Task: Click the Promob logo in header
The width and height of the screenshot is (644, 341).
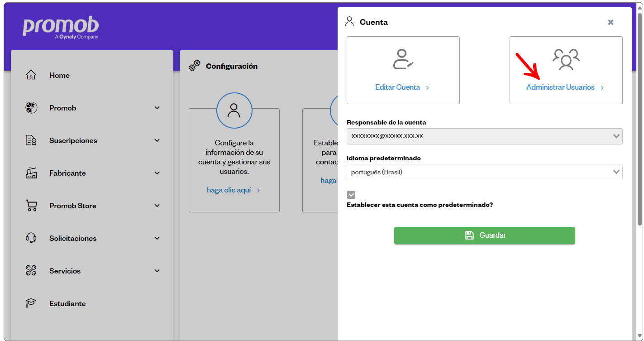Action: 61,28
